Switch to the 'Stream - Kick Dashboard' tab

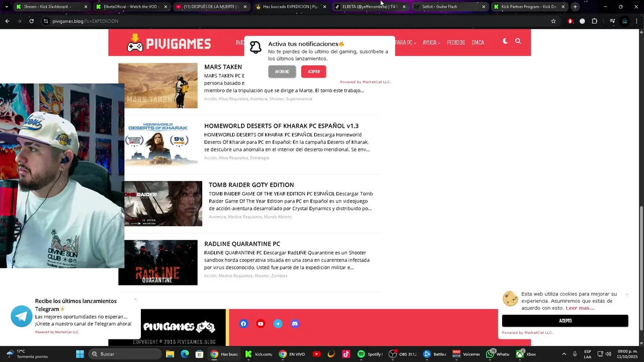point(51,7)
